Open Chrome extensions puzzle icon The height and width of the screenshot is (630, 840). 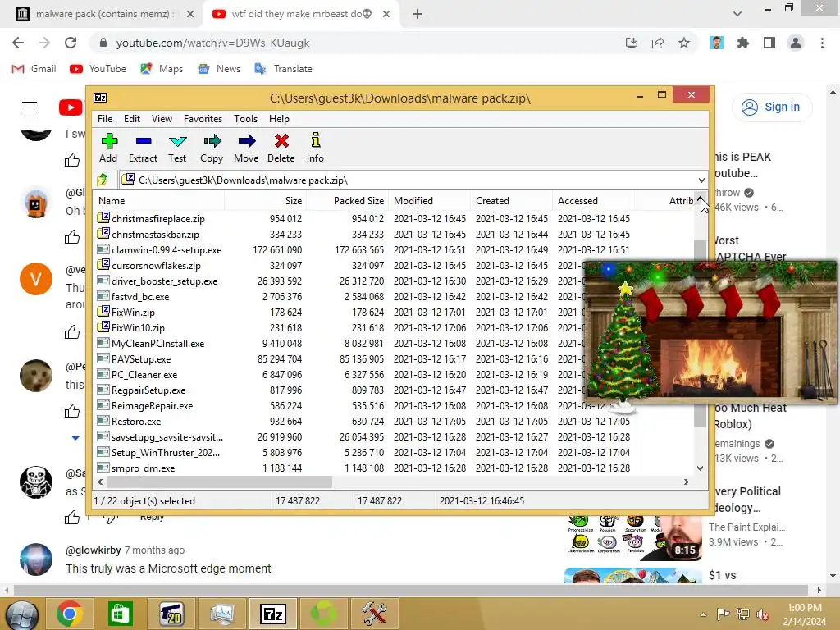(743, 43)
